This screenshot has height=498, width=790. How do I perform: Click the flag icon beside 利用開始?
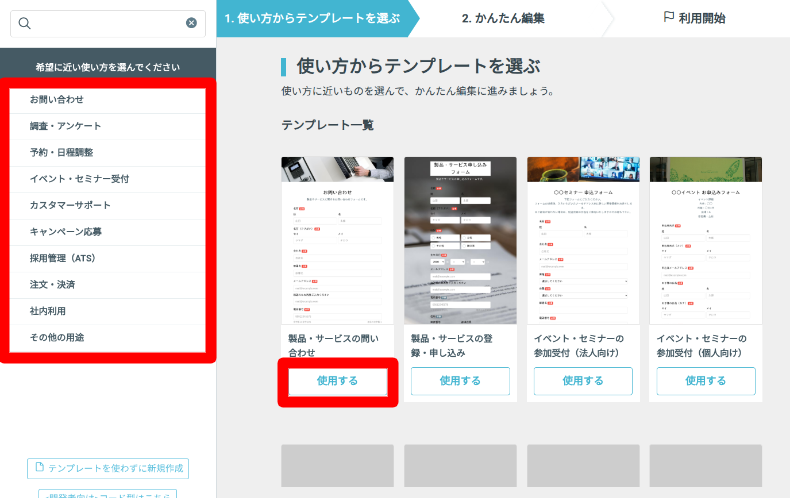click(669, 17)
